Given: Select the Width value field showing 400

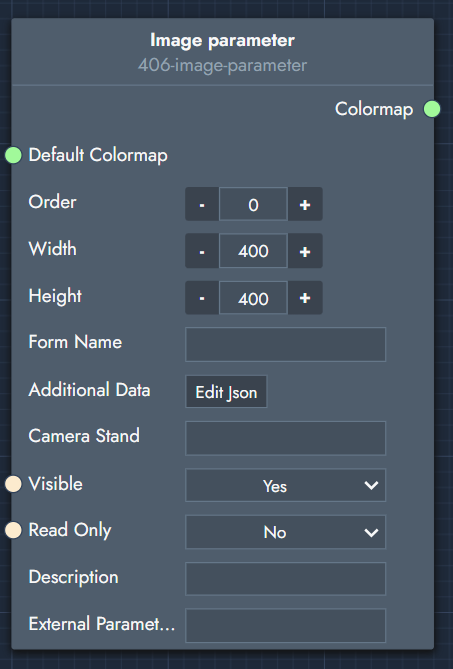Looking at the screenshot, I should point(253,251).
